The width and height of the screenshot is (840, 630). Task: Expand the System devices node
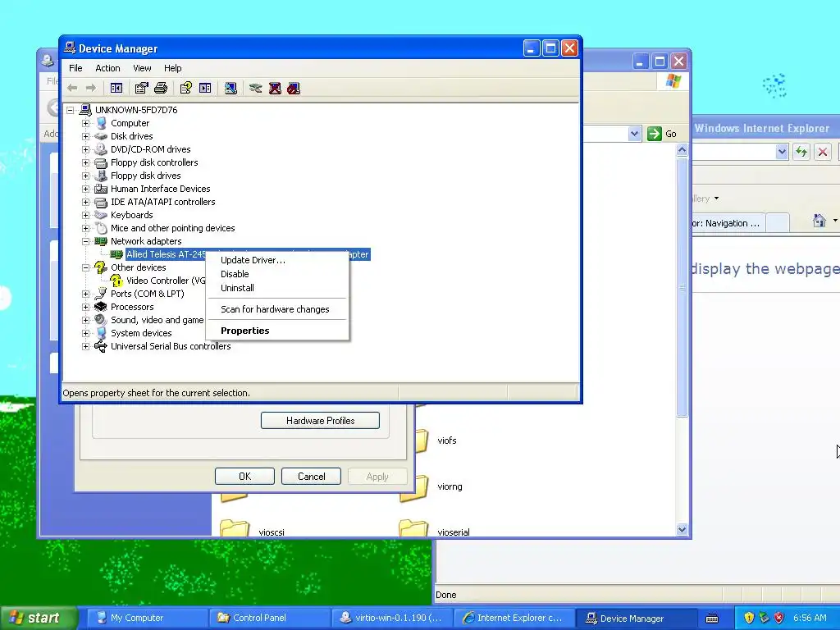85,333
